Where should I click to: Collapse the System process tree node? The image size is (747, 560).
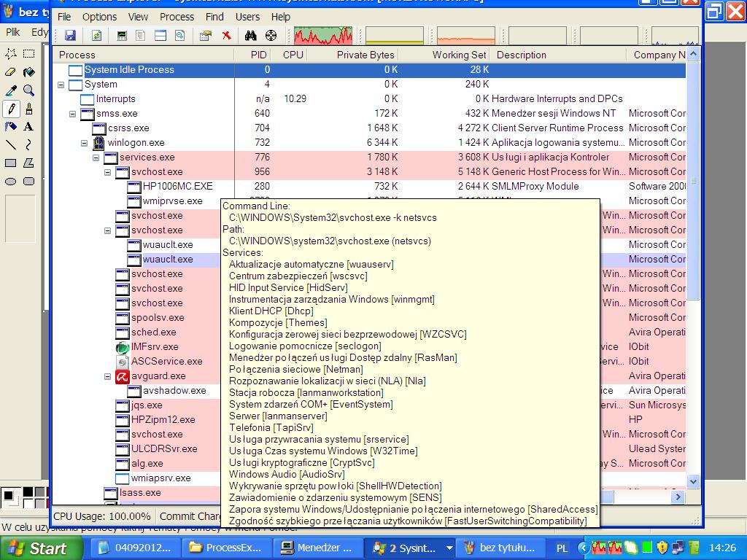coord(61,85)
